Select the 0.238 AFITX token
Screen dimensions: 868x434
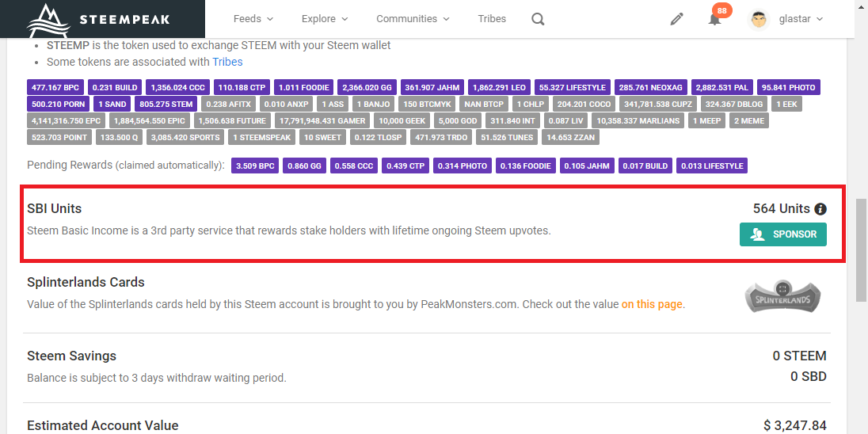tap(228, 104)
